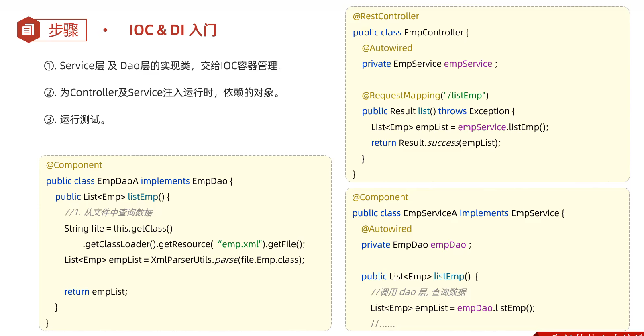644x336 pixels.
Task: Click the "emp.xml" string literal
Action: click(240, 244)
